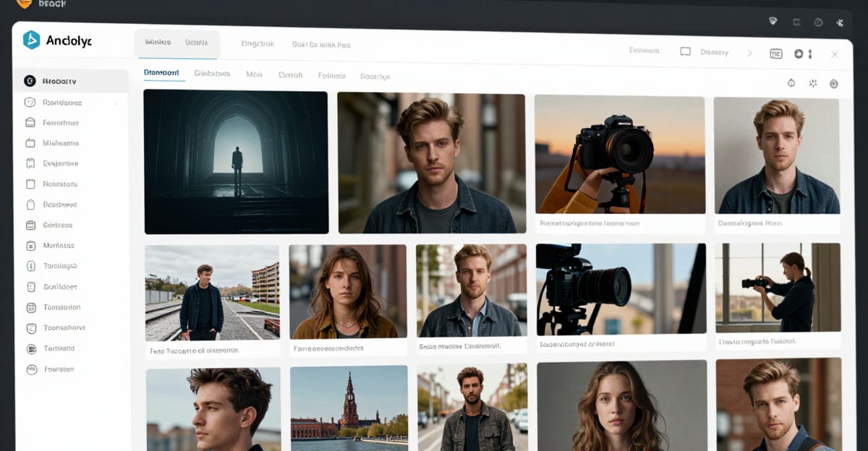Screen dimensions: 868x451
Task: Choose the Morloias sidebar icon
Action: click(x=30, y=246)
